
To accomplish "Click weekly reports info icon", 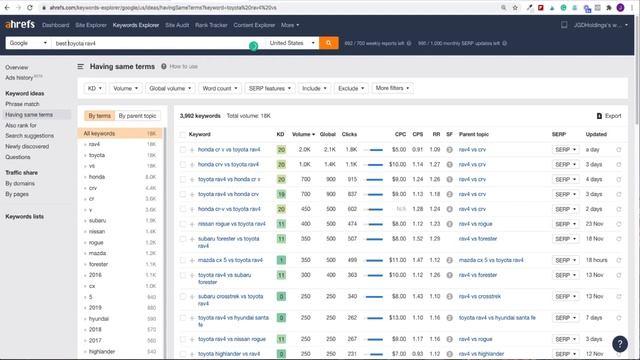I will 409,43.
